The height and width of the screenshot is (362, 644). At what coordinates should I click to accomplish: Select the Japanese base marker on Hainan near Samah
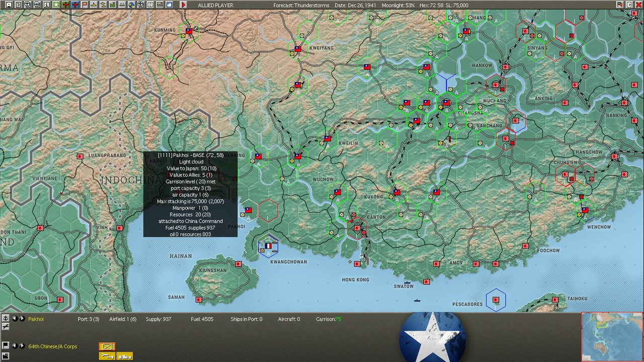pyautogui.click(x=199, y=300)
